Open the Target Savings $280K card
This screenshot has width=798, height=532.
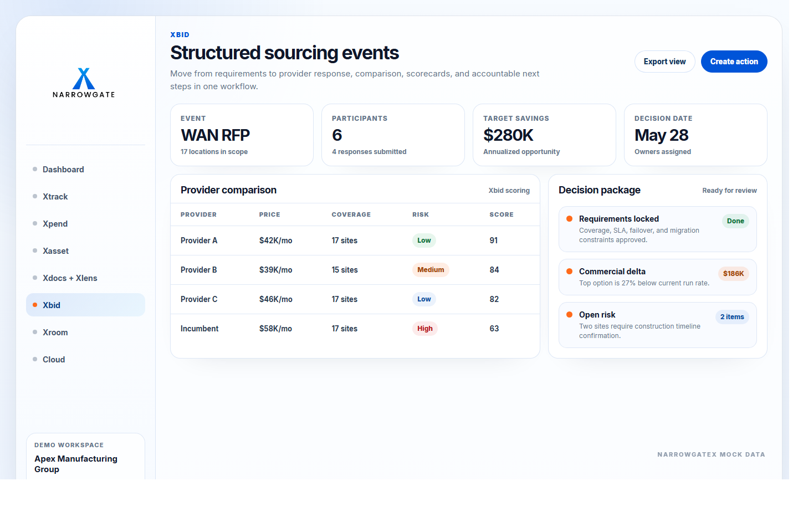[x=544, y=135]
